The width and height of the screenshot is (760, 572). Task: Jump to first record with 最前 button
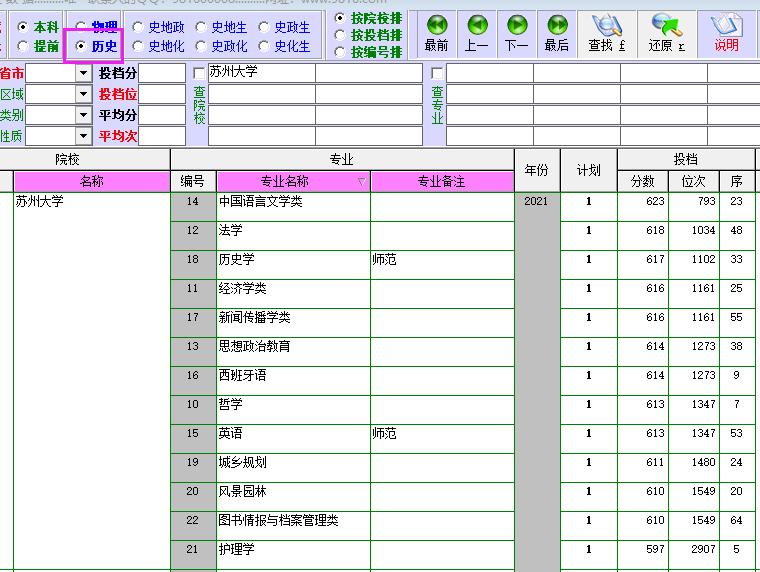coord(436,34)
